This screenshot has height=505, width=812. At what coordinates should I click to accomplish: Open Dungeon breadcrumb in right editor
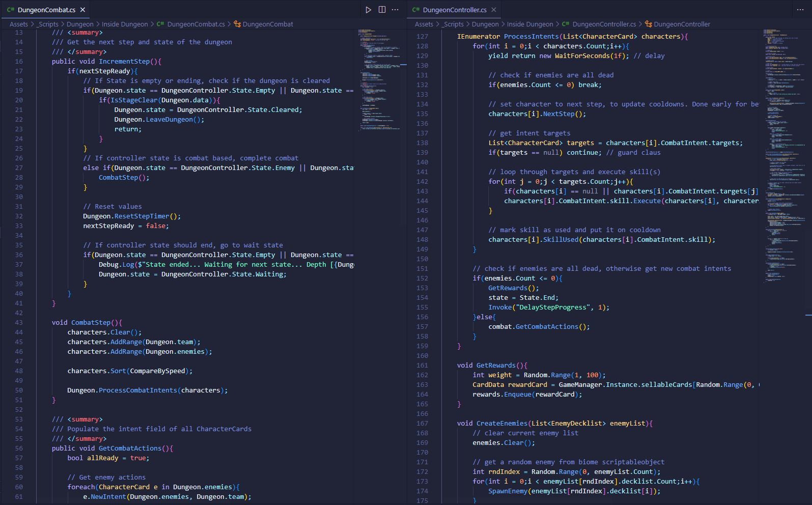pyautogui.click(x=485, y=24)
